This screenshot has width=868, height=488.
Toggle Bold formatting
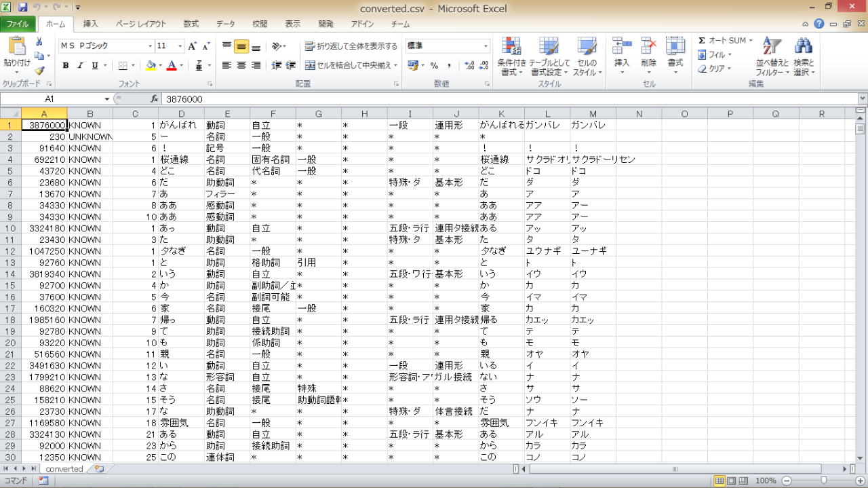click(x=66, y=66)
